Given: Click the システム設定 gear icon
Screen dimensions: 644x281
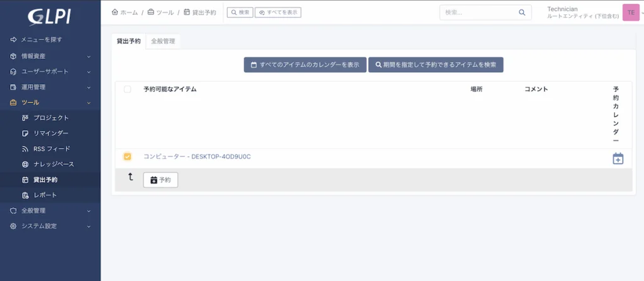Looking at the screenshot, I should coord(13,226).
